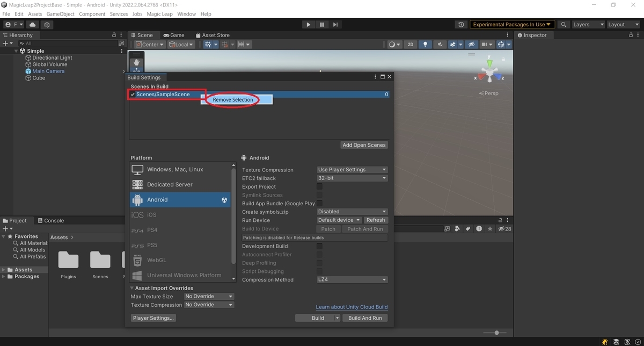The image size is (644, 346).
Task: Click the Play button in the toolbar
Action: click(308, 25)
